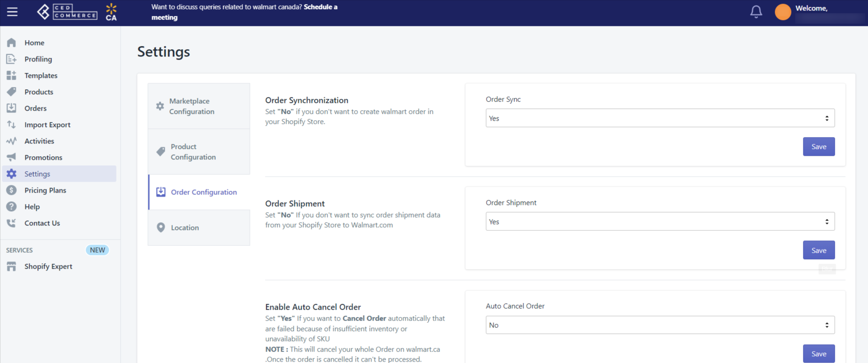The height and width of the screenshot is (363, 868).
Task: Switch to Product Configuration tab
Action: [x=199, y=152]
